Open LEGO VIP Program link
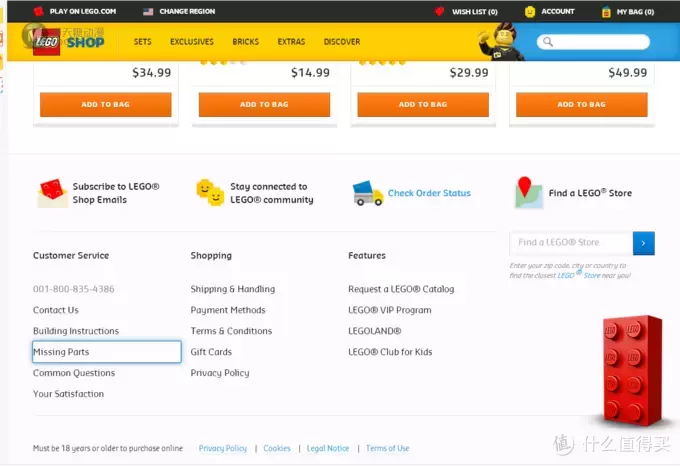Viewport: 680px width, 466px height. 389,310
